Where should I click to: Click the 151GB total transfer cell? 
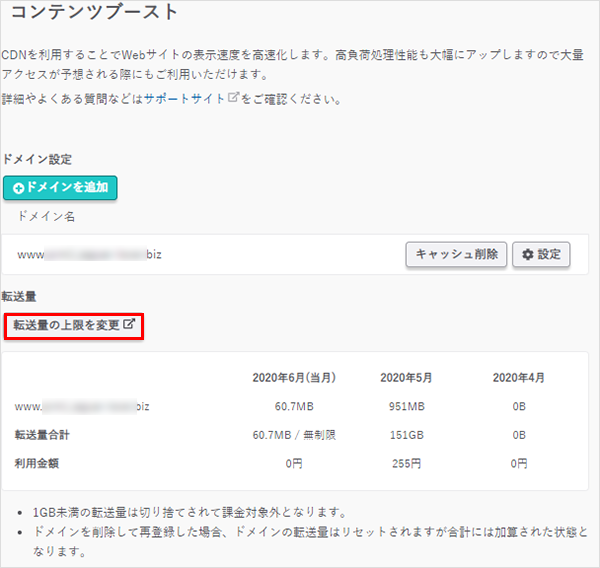point(406,435)
